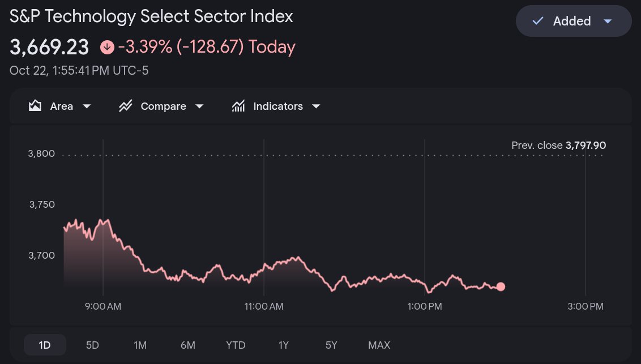This screenshot has width=641, height=364.
Task: Click the Added button label
Action: pos(572,21)
